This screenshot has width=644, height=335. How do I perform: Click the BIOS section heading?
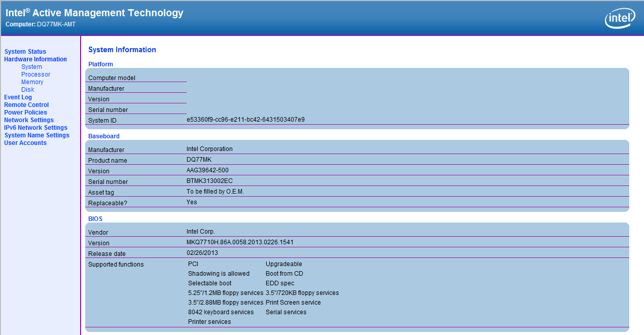coord(95,219)
